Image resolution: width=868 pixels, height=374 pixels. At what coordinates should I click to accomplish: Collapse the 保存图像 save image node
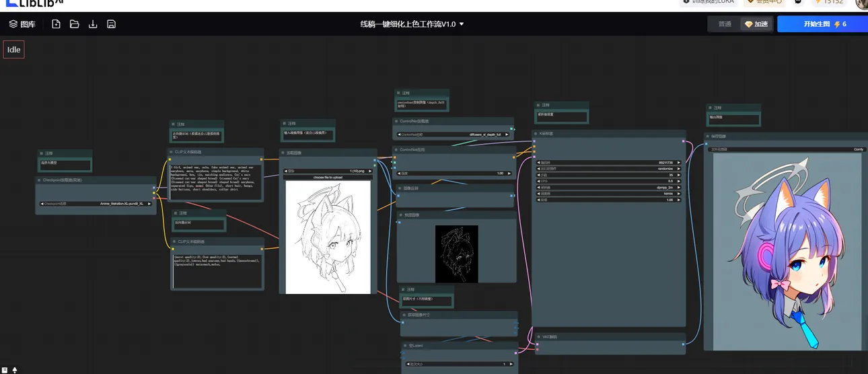707,137
